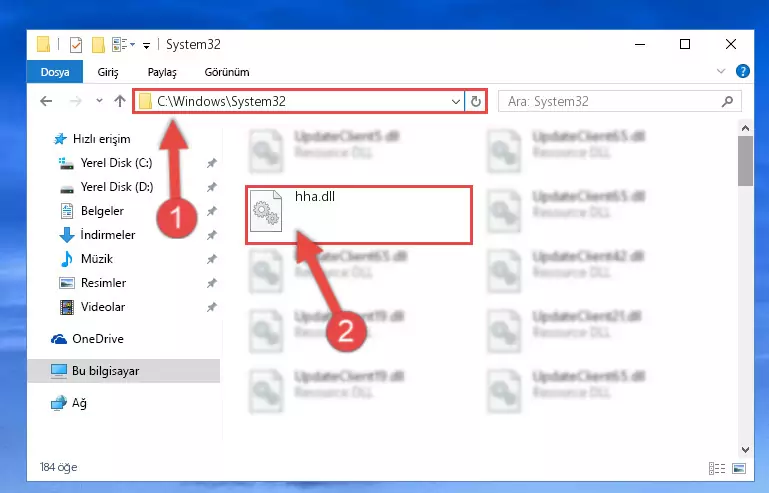The height and width of the screenshot is (493, 769).
Task: Click the İndirmeler download arrow icon
Action: pyautogui.click(x=67, y=235)
